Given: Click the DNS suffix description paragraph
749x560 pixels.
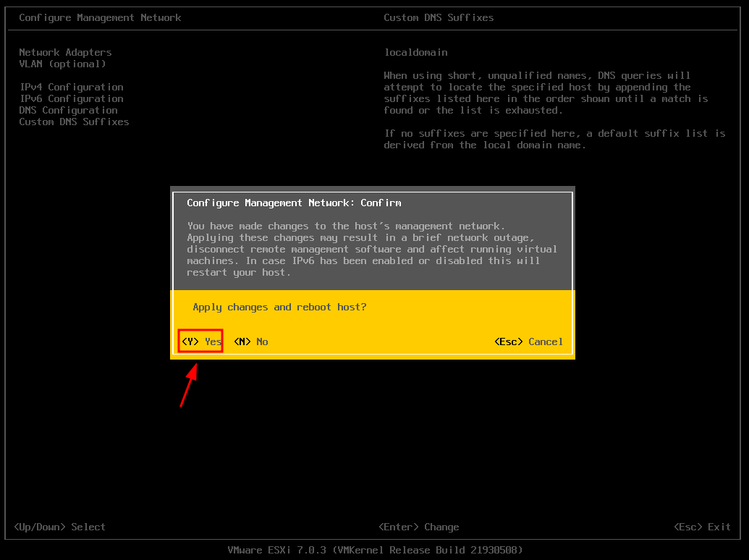Looking at the screenshot, I should point(546,93).
